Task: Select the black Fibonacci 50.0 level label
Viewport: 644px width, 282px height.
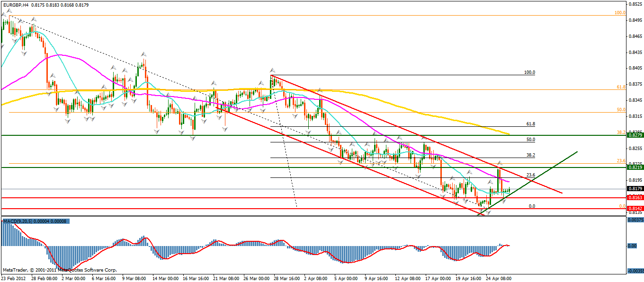Action: tap(530, 140)
